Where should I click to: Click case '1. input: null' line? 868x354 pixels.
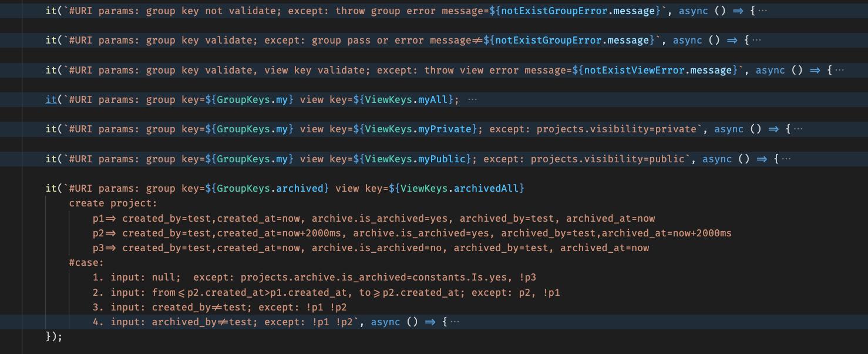coord(315,278)
